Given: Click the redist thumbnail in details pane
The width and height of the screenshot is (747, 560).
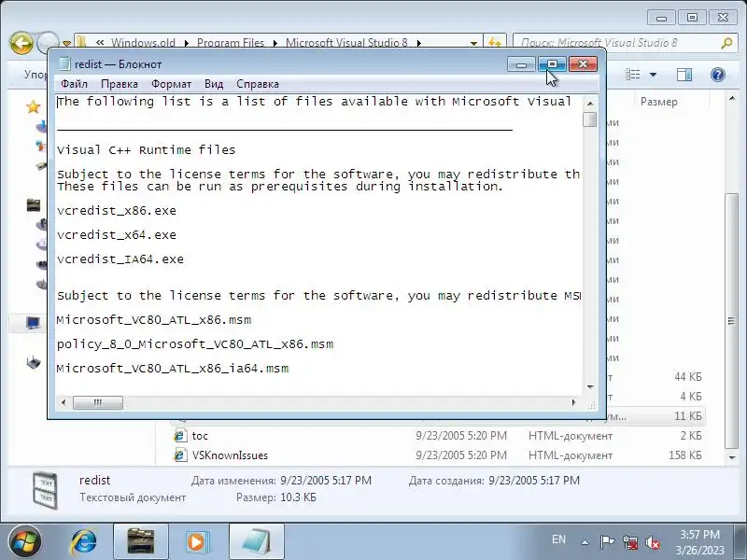Looking at the screenshot, I should click(45, 489).
